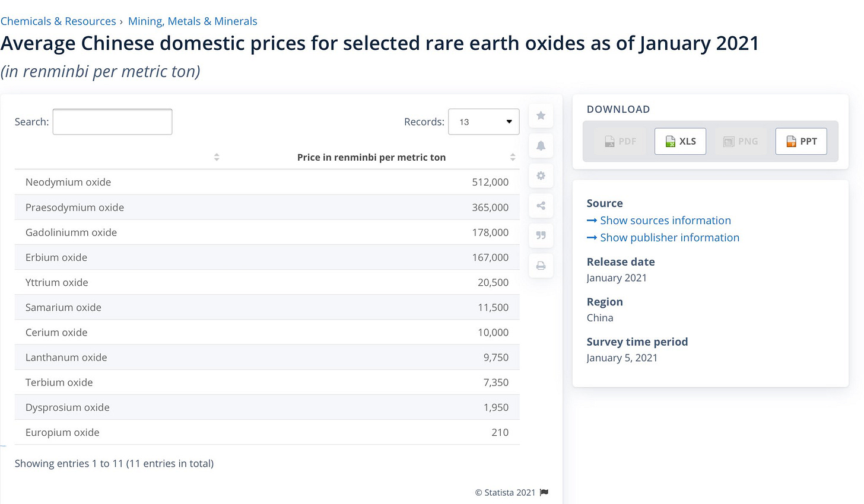Viewport: 864px width, 504px height.
Task: Open the settings gear icon
Action: pos(541,176)
